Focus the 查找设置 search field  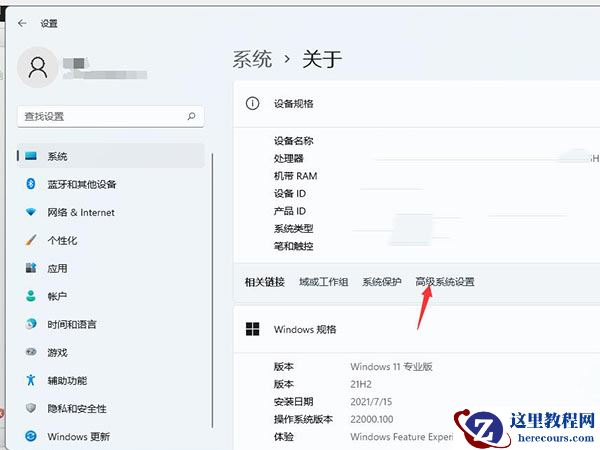tap(110, 116)
